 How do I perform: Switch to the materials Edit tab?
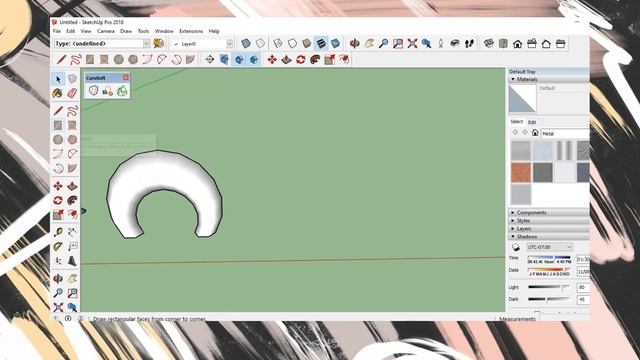532,122
